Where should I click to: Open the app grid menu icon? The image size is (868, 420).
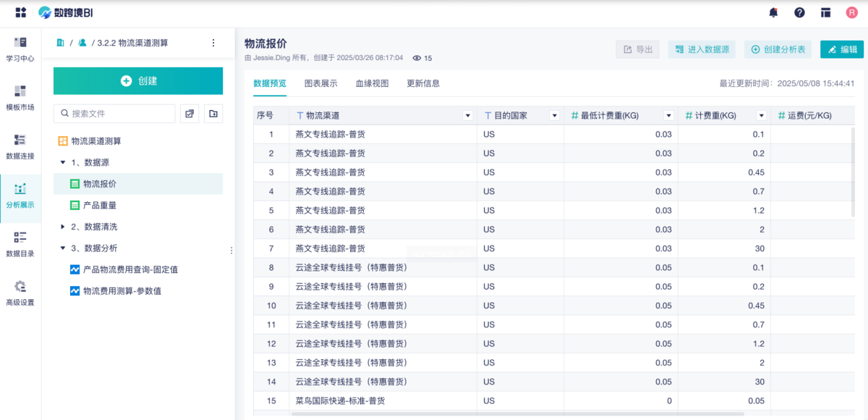[20, 12]
